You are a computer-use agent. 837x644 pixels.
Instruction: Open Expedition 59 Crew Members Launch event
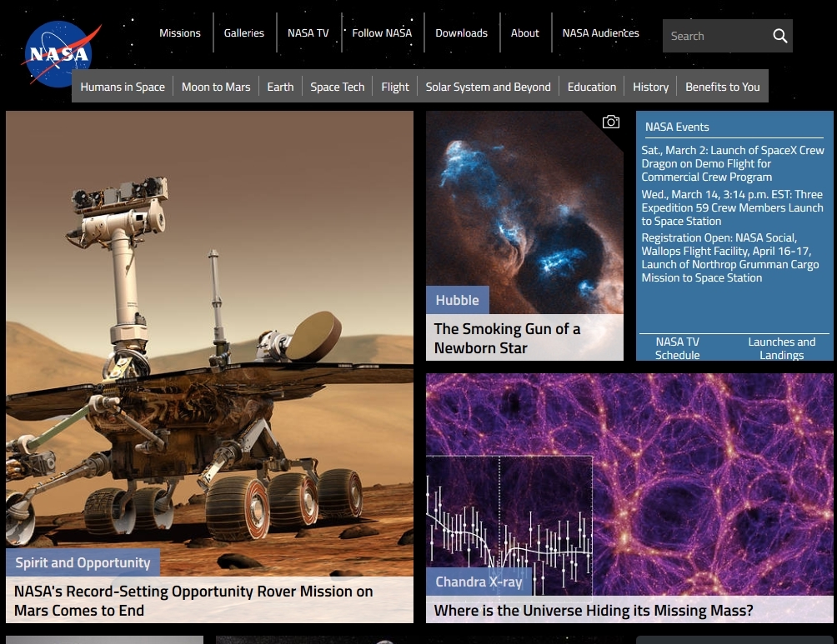(x=732, y=207)
